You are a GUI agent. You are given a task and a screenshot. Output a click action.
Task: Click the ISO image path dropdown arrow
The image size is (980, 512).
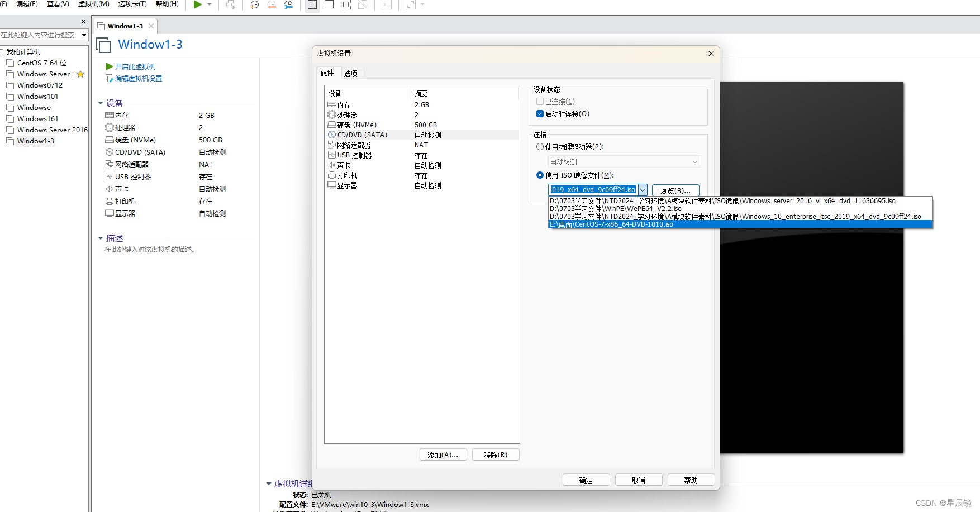[x=643, y=190]
